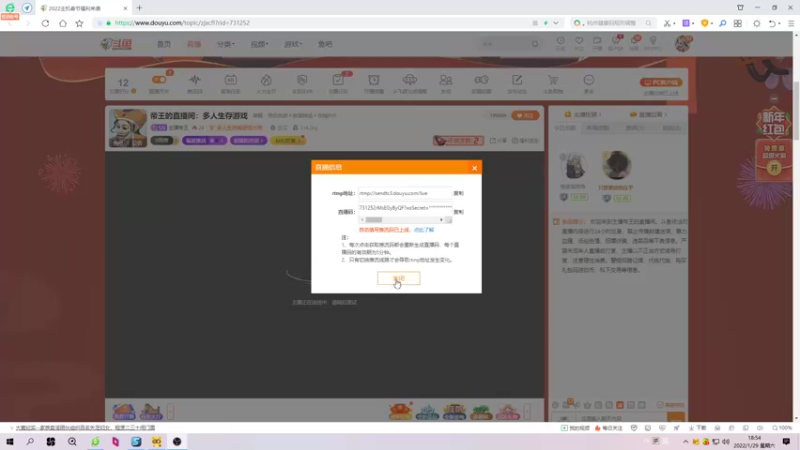The image size is (800, 450).
Task: Close the stream info dialog with X
Action: [x=474, y=168]
